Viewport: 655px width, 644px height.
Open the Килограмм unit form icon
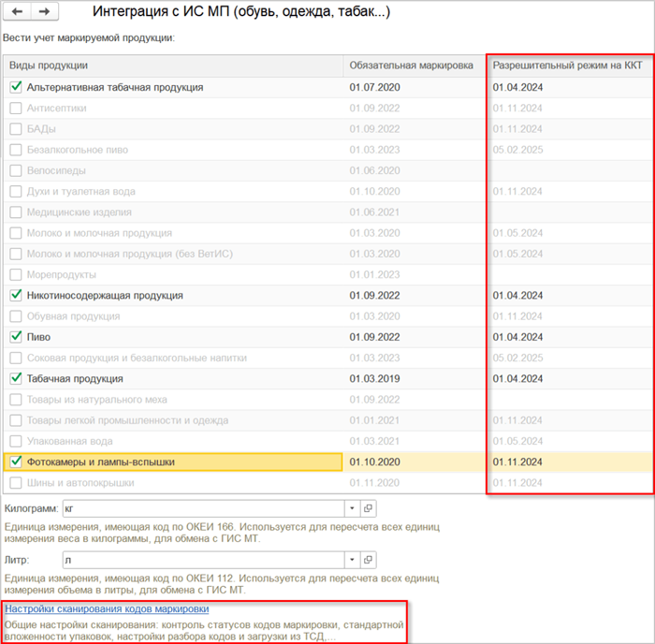[368, 508]
